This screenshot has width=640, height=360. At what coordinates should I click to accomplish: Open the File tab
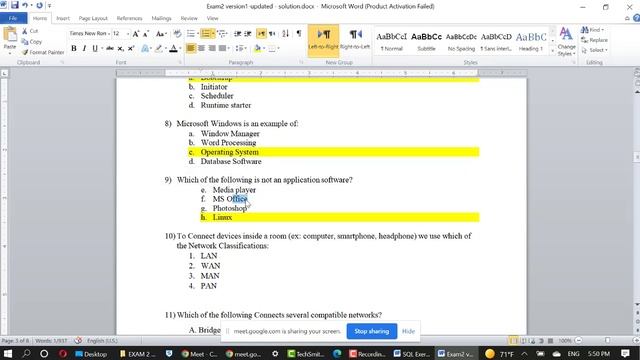13,18
